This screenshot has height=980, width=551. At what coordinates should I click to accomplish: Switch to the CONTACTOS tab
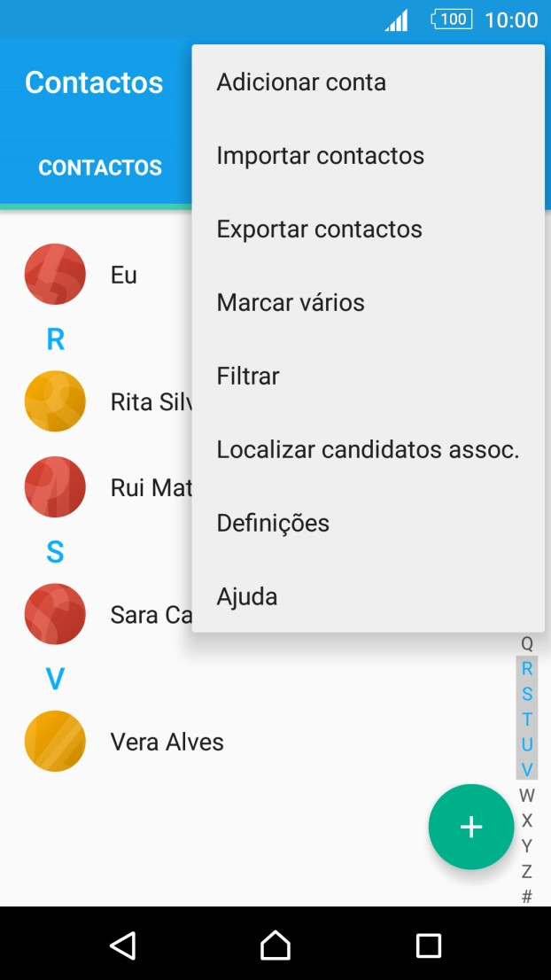100,167
